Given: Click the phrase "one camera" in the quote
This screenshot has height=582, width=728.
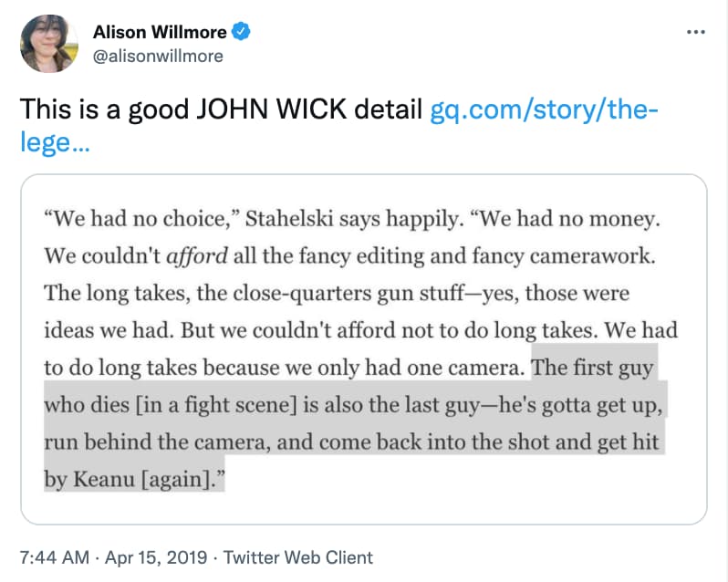Looking at the screenshot, I should click(476, 368).
